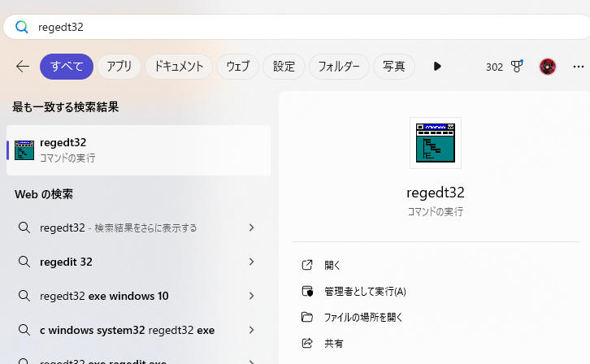Switch to the アプリ filter tab
This screenshot has width=590, height=364.
119,67
